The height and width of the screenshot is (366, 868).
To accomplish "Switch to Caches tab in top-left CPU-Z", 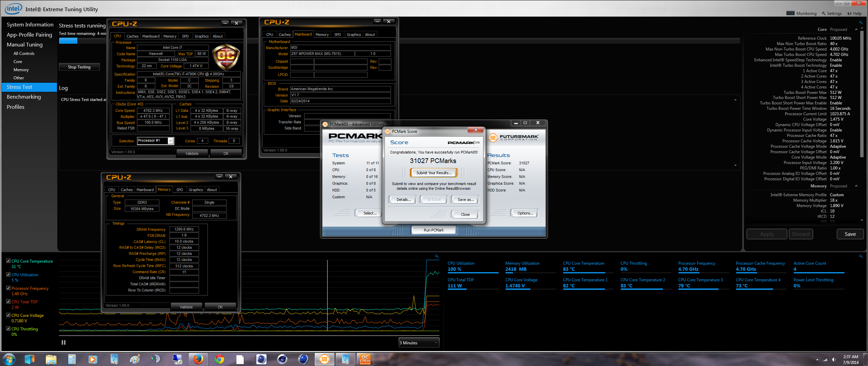I will 132,36.
